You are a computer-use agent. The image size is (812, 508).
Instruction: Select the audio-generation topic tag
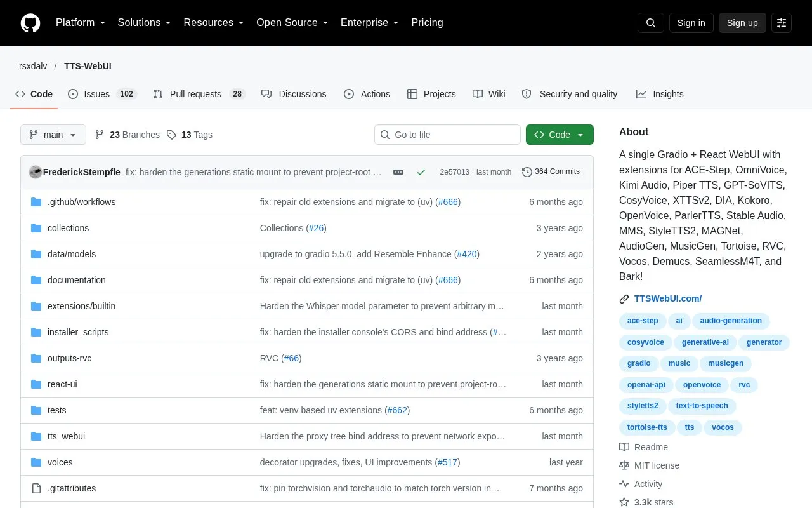point(731,321)
